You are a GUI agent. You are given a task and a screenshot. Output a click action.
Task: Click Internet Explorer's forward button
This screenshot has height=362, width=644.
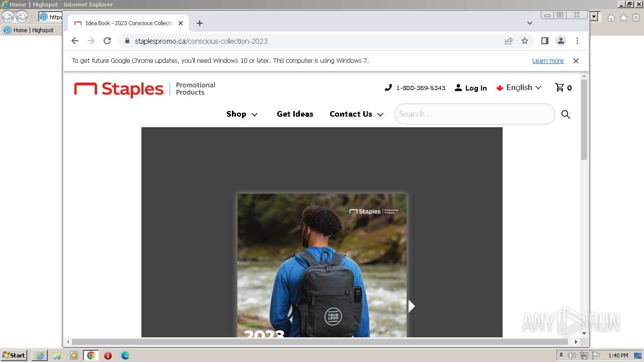[x=22, y=17]
